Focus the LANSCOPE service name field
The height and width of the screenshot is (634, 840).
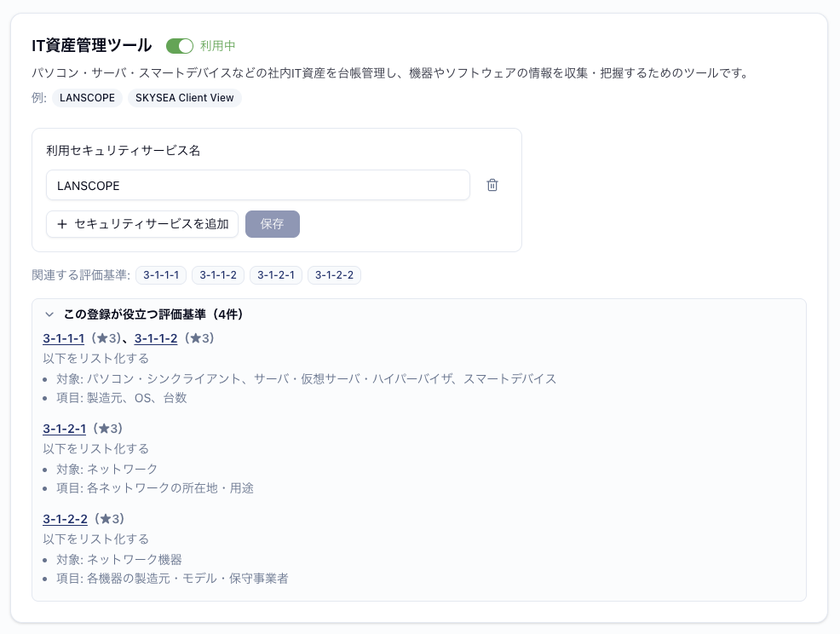[x=257, y=186]
